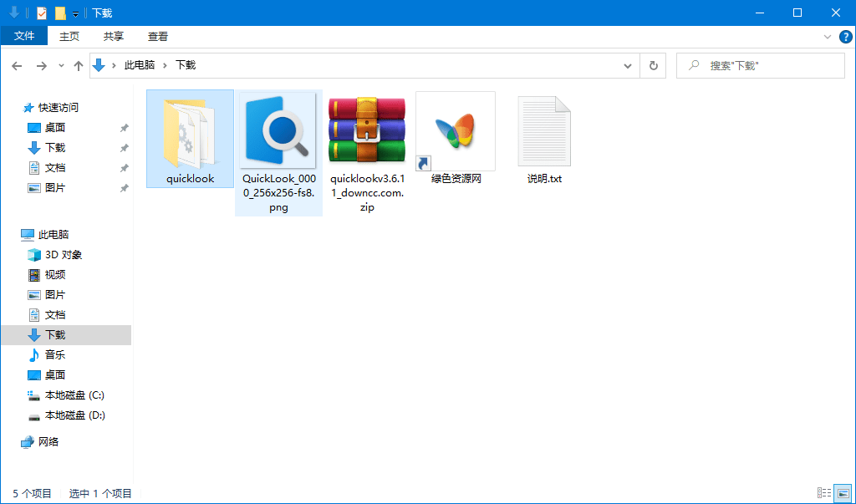The width and height of the screenshot is (856, 504).
Task: Switch to the 查看 tab
Action: pyautogui.click(x=158, y=36)
